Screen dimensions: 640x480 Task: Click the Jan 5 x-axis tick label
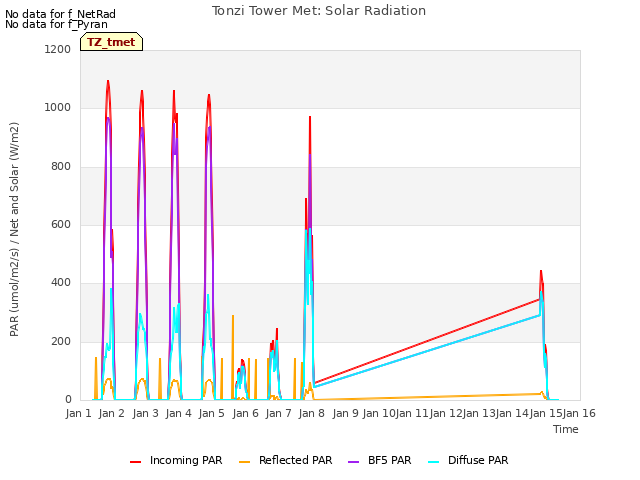(211, 413)
